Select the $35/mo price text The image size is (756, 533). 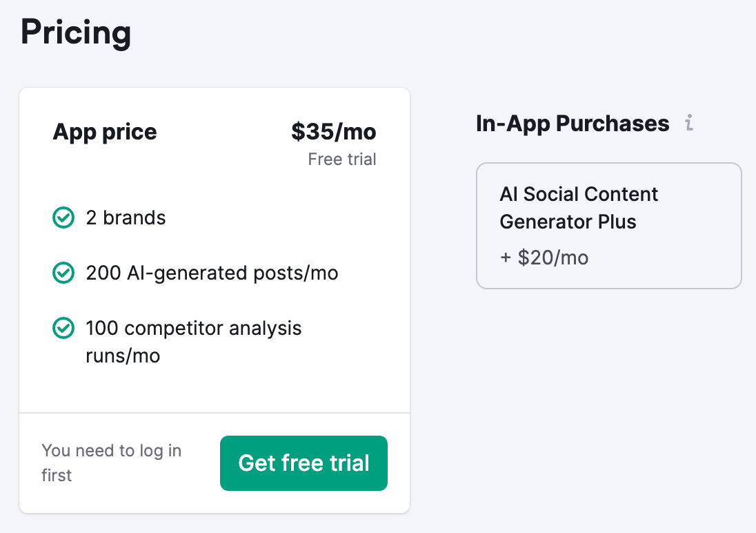335,132
